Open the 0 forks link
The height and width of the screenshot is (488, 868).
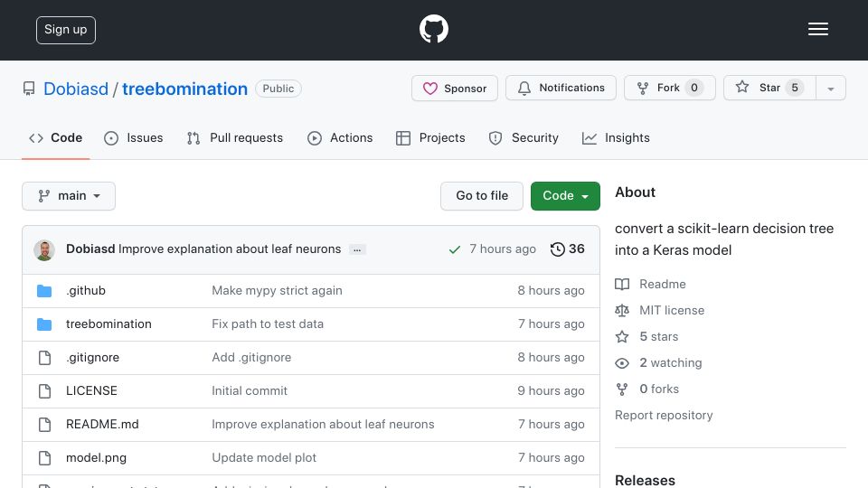tap(659, 389)
